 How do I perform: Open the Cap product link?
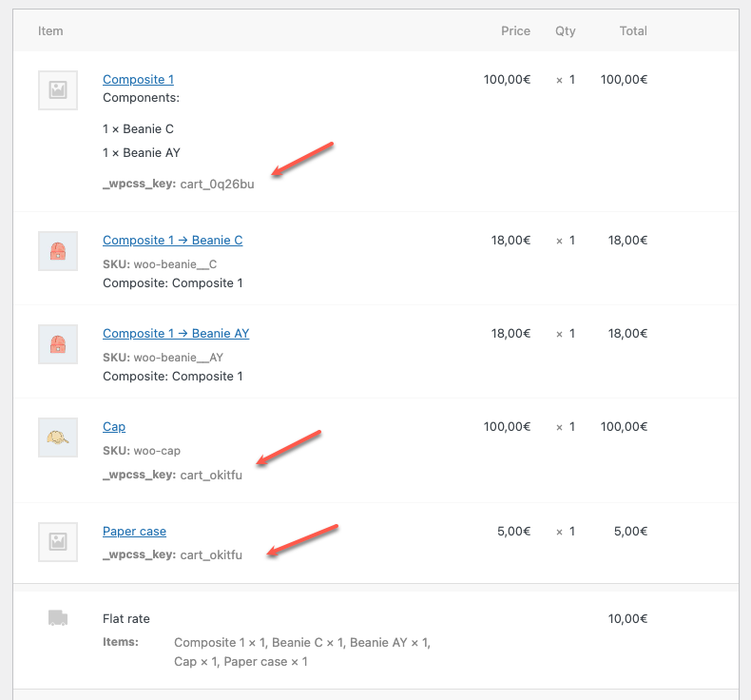pyautogui.click(x=114, y=427)
